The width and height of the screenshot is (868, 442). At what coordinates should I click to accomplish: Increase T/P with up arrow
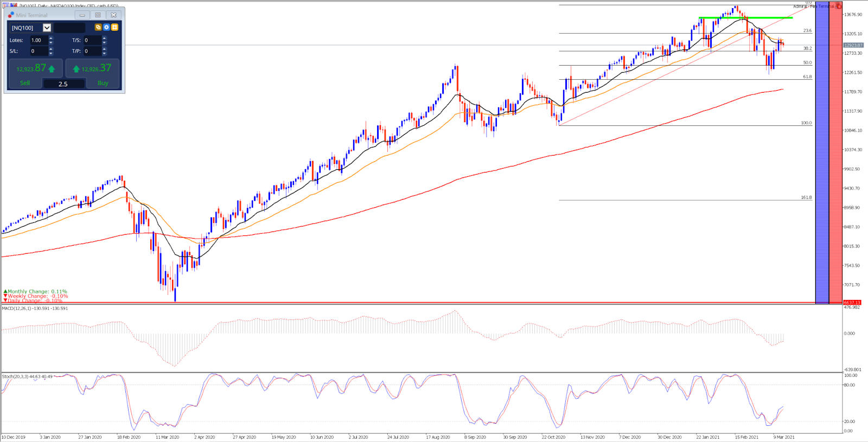point(104,49)
